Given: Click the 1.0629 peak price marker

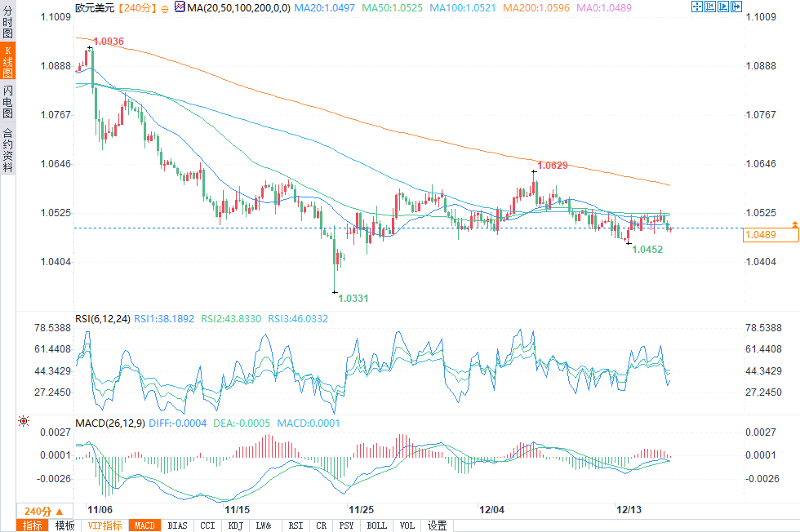Looking at the screenshot, I should pos(553,166).
